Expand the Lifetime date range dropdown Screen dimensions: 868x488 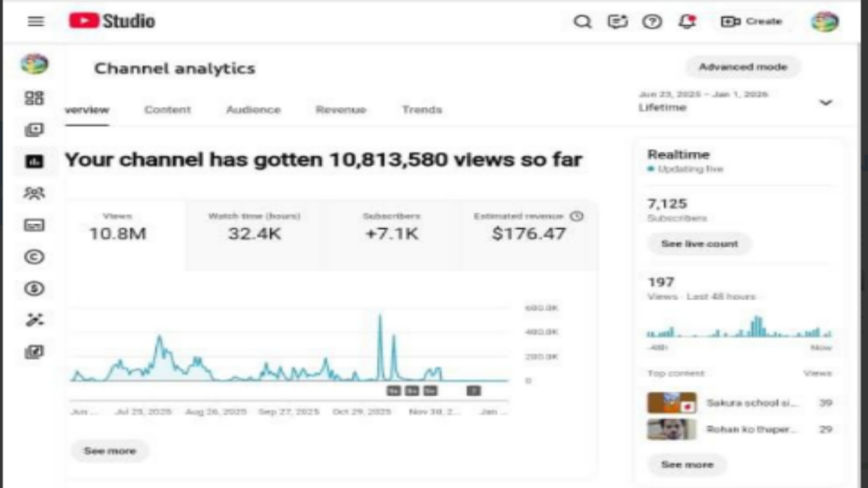pyautogui.click(x=826, y=102)
